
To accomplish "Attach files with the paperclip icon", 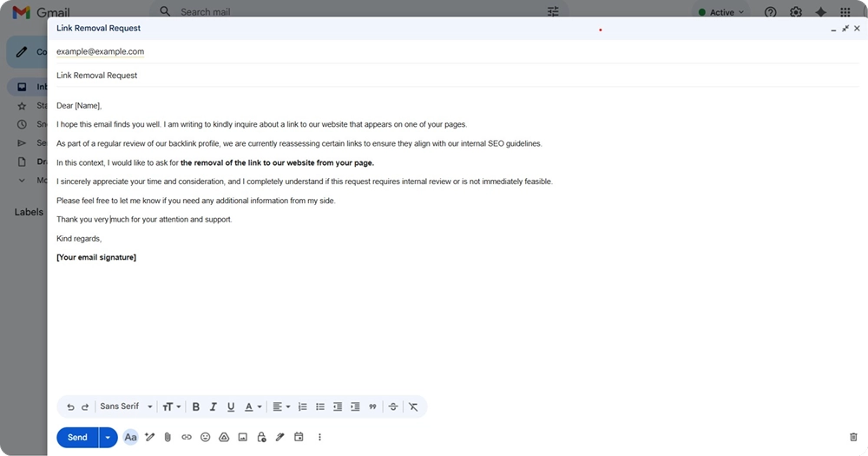I will [x=168, y=437].
